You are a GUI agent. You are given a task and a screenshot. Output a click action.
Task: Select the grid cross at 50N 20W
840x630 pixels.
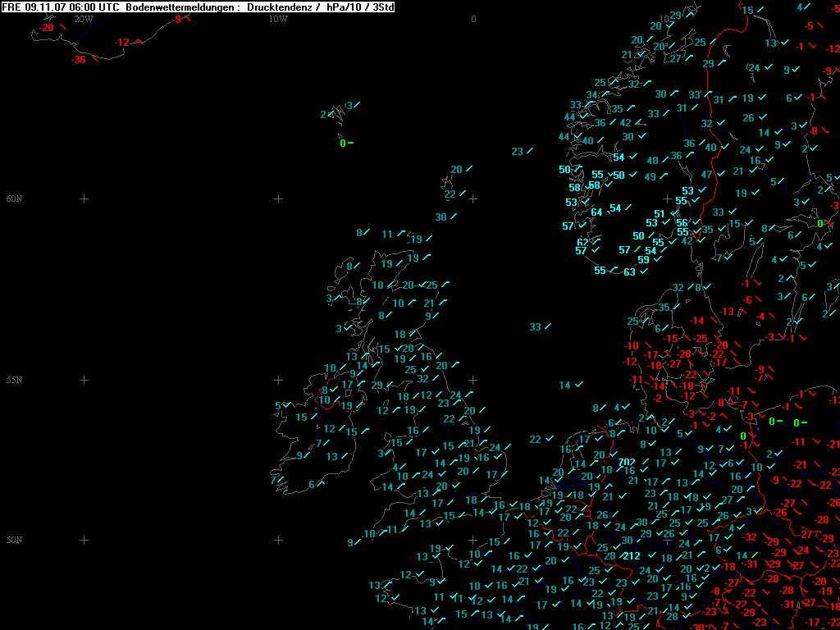coord(84,540)
